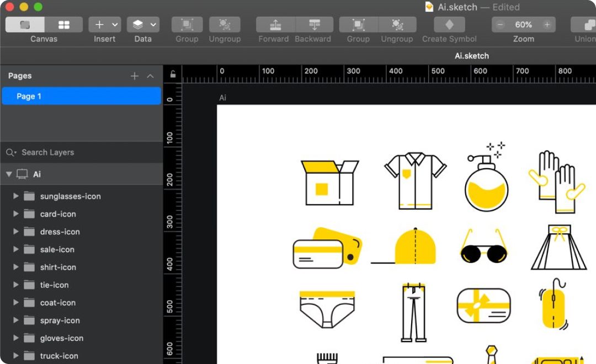Increase zoom with plus button
596x364 pixels.
click(x=547, y=25)
